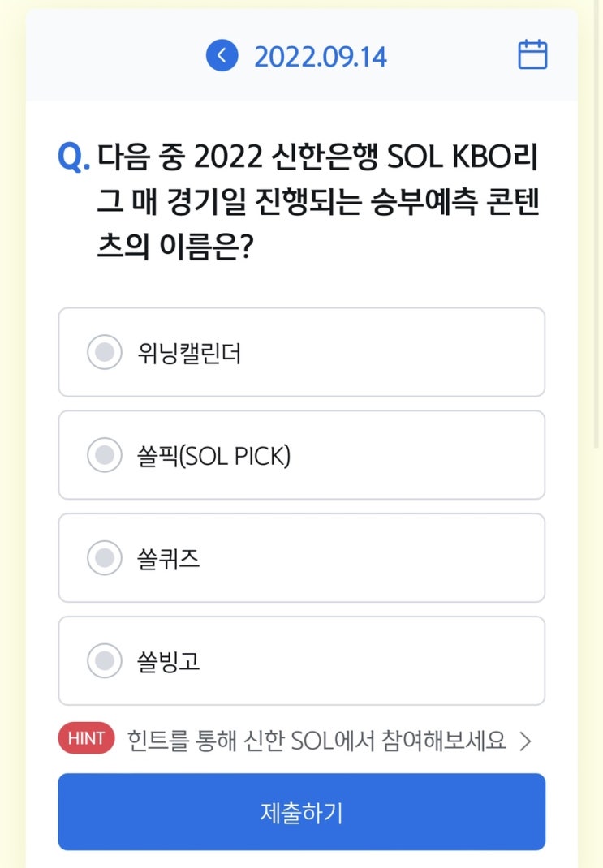Click the question's last line 츠의 이름은?

172,247
